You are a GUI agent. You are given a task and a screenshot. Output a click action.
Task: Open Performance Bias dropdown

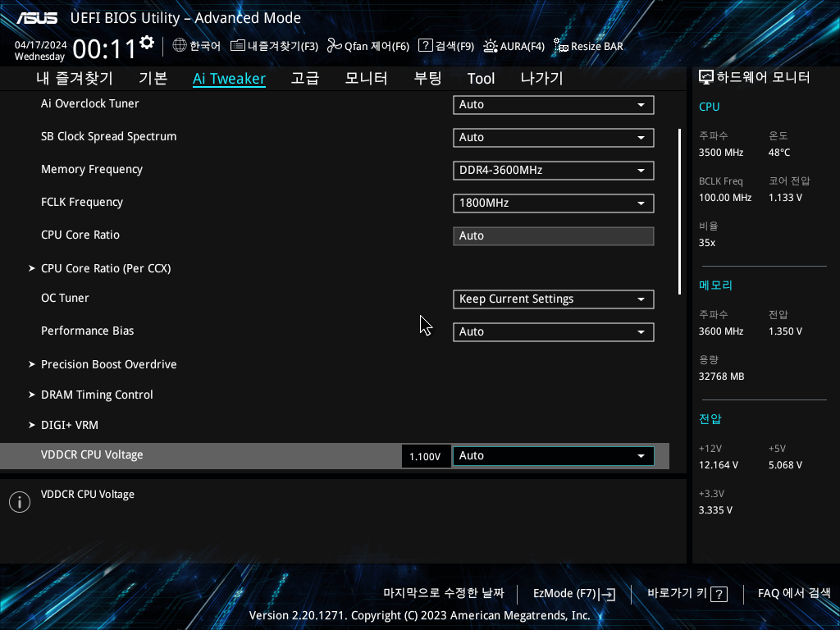[554, 331]
